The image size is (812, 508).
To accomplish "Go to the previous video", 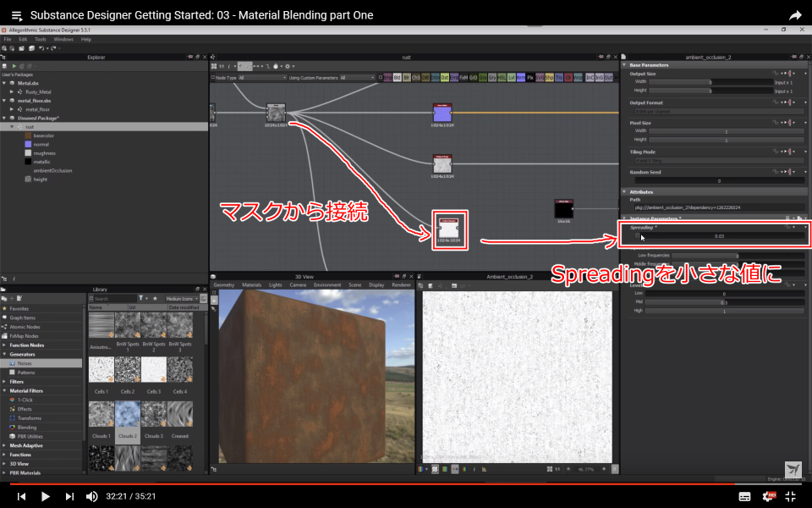I will click(x=21, y=497).
